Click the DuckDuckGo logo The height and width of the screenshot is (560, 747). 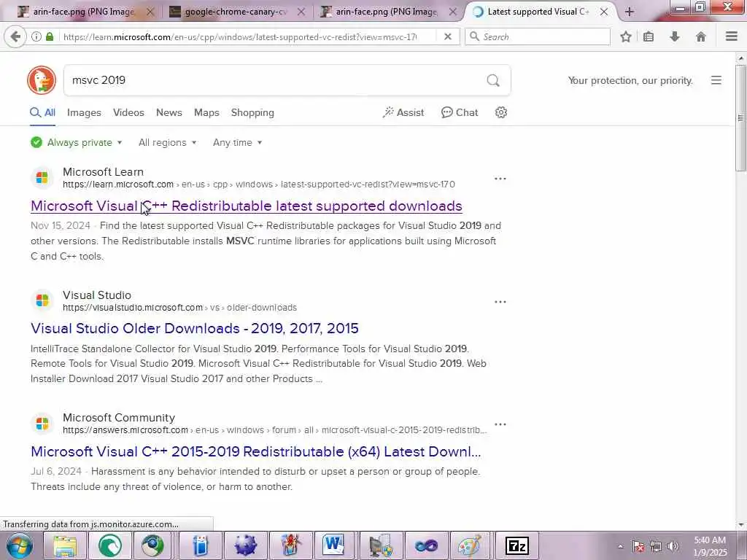click(x=42, y=80)
